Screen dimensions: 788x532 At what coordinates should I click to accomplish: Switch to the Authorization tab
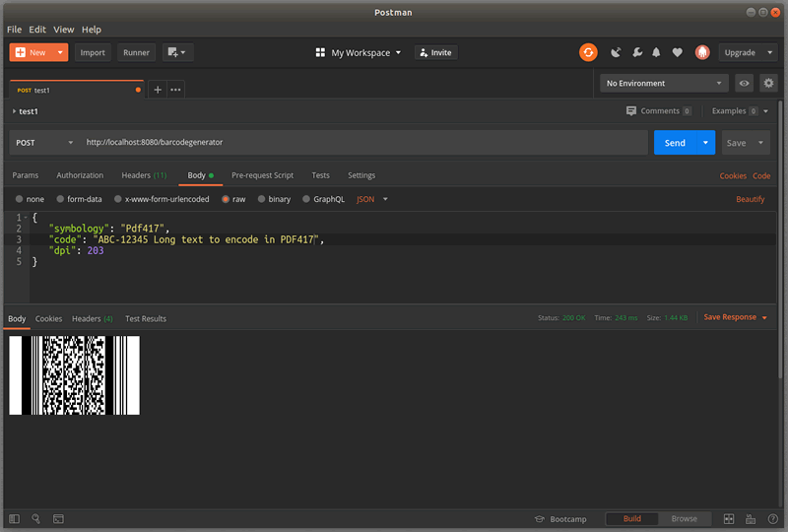coord(80,175)
